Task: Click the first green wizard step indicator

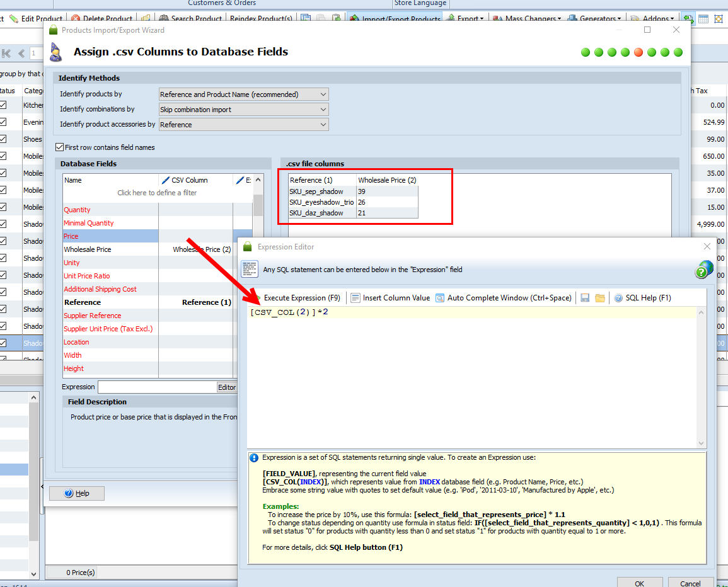Action: pyautogui.click(x=586, y=52)
